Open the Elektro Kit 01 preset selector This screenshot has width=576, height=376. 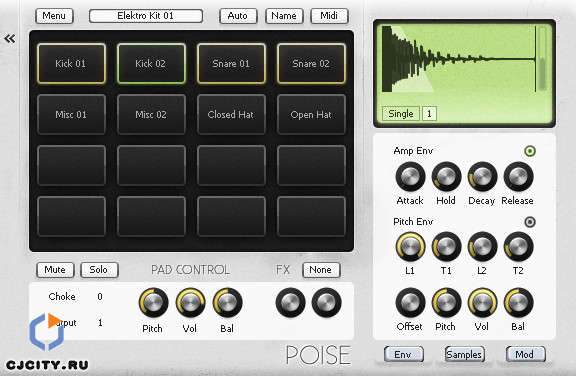[146, 16]
